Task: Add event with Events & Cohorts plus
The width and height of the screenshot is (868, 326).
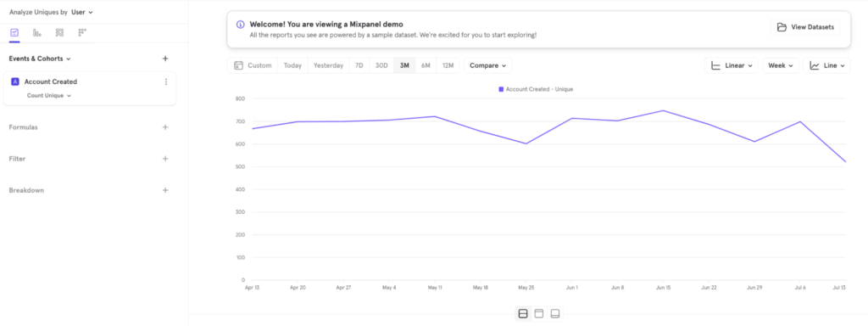Action: tap(165, 59)
